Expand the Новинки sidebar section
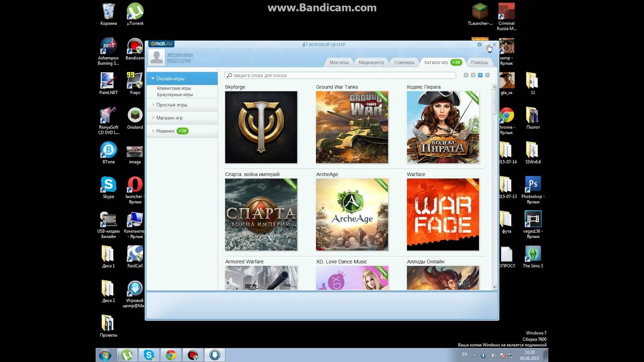 point(182,131)
